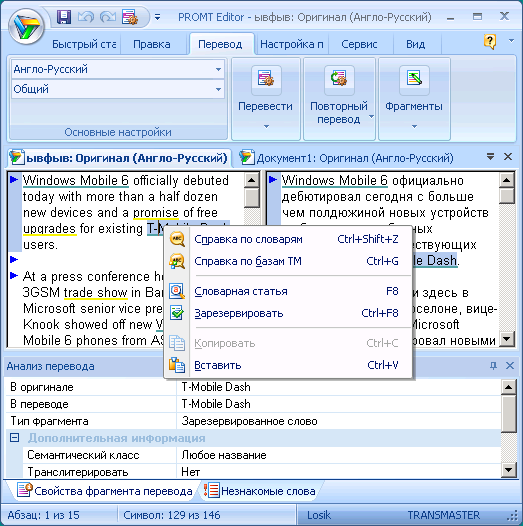Click the Redo arrow in quick toolbar
This screenshot has width=523, height=526.
click(108, 17)
